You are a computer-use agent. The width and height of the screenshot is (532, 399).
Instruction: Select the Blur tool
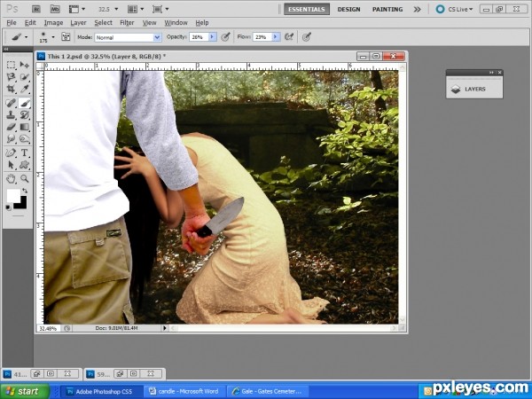pyautogui.click(x=12, y=139)
